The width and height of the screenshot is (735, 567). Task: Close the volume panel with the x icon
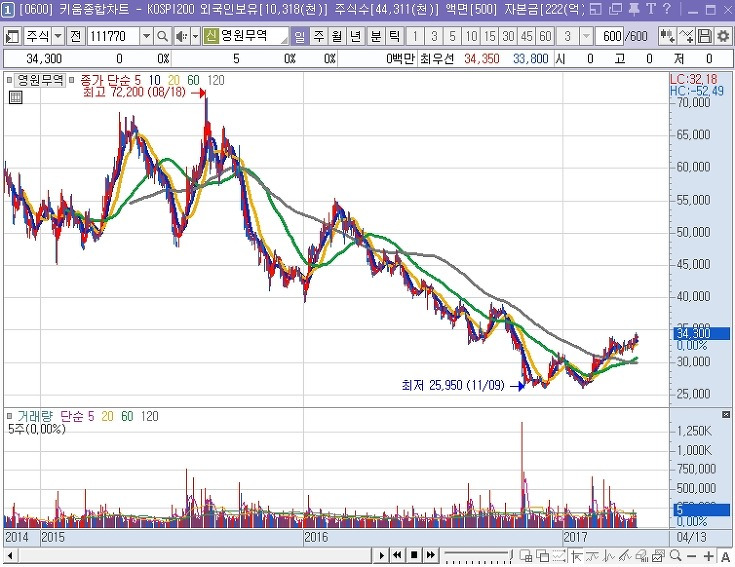(x=726, y=414)
